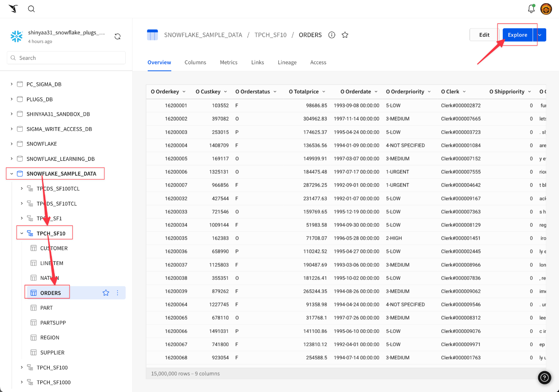Expand SNOWFLAKE_LEARNING_DB tree node
This screenshot has width=559, height=392.
click(12, 159)
